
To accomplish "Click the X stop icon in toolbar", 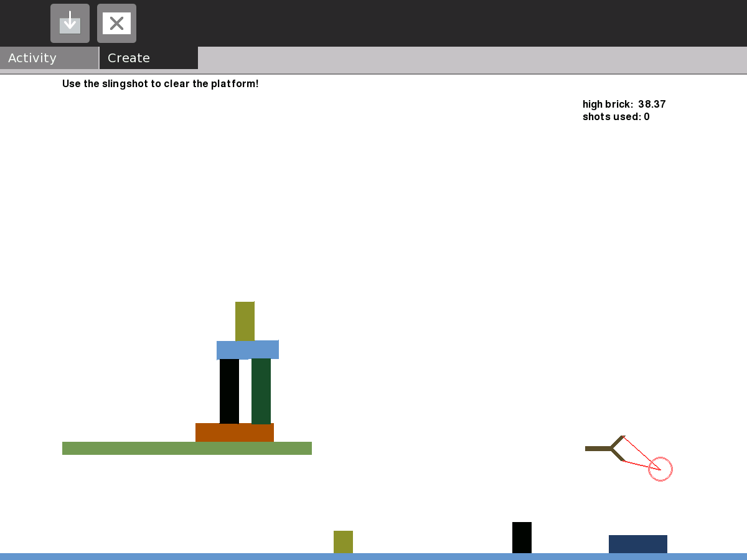I will pyautogui.click(x=116, y=24).
